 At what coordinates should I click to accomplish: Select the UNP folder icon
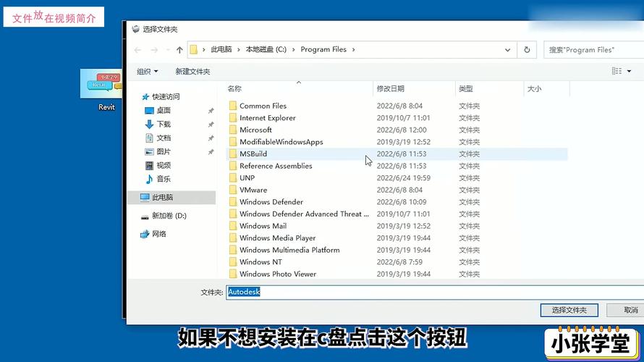pos(233,178)
